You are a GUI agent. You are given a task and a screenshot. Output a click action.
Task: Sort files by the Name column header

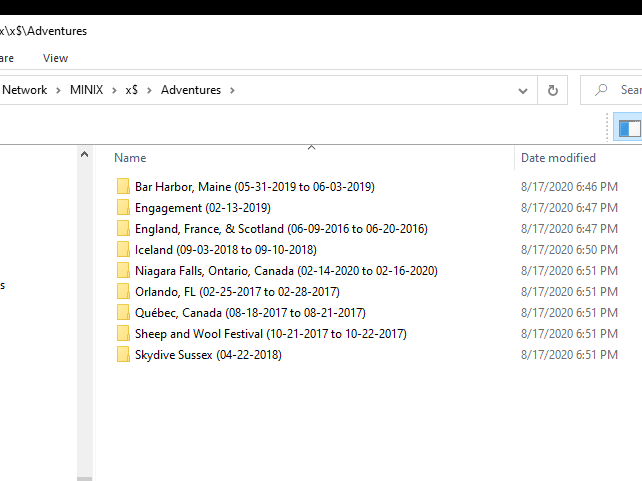pyautogui.click(x=130, y=158)
